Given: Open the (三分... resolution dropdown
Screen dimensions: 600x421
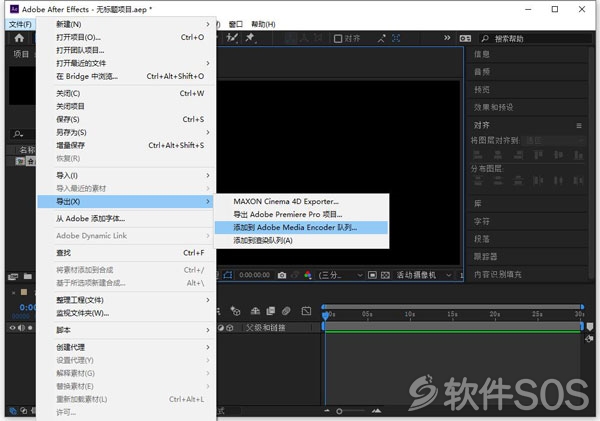Looking at the screenshot, I should click(x=340, y=275).
